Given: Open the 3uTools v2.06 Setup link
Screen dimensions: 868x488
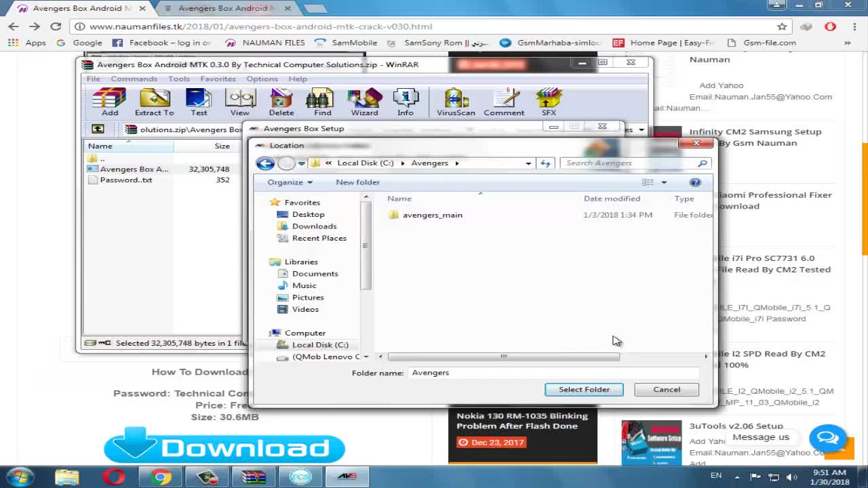Looking at the screenshot, I should (736, 426).
